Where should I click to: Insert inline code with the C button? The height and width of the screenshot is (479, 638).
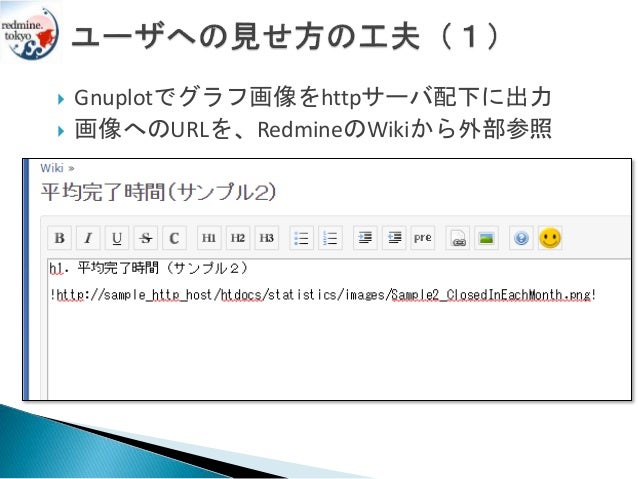point(174,238)
